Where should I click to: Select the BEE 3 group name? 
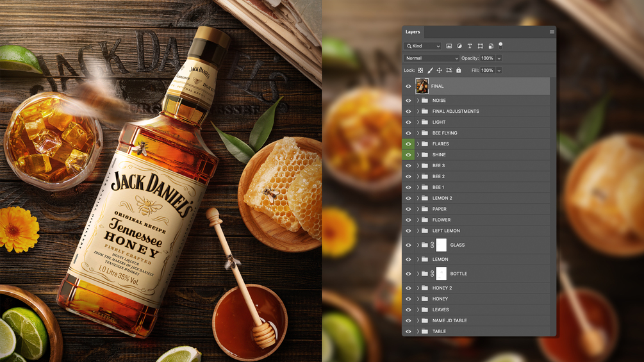(438, 165)
